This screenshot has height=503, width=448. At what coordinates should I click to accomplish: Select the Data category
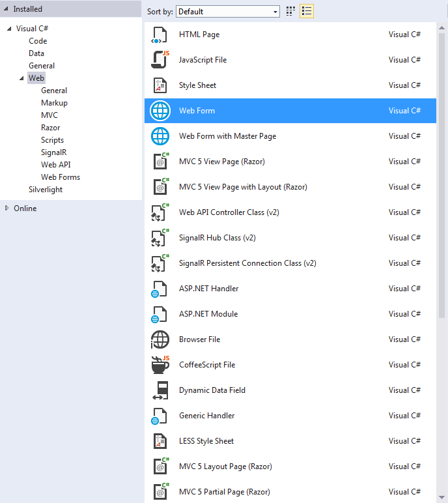(36, 53)
